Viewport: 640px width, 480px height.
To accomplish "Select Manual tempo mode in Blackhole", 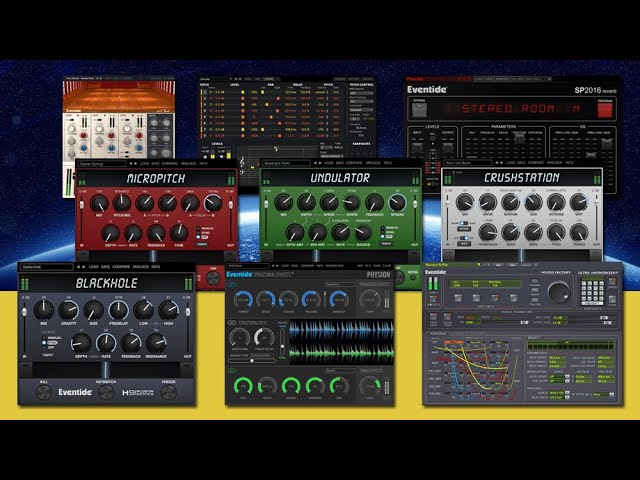I will coord(51,338).
